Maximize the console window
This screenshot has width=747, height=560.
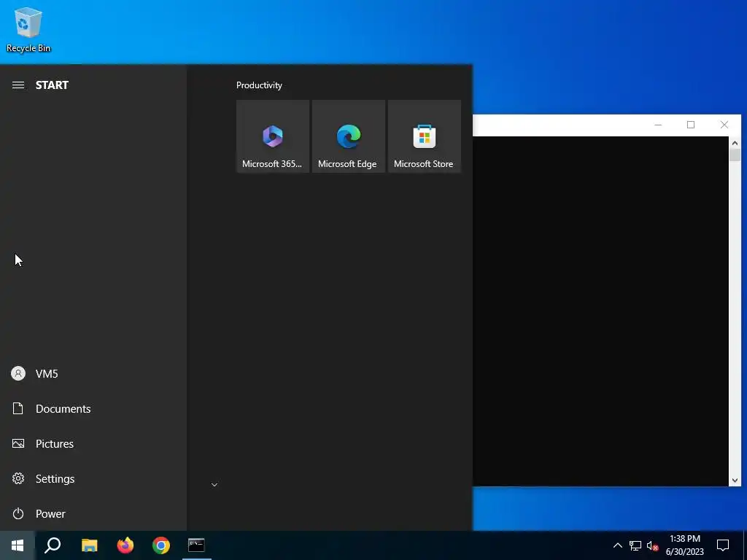coord(691,125)
